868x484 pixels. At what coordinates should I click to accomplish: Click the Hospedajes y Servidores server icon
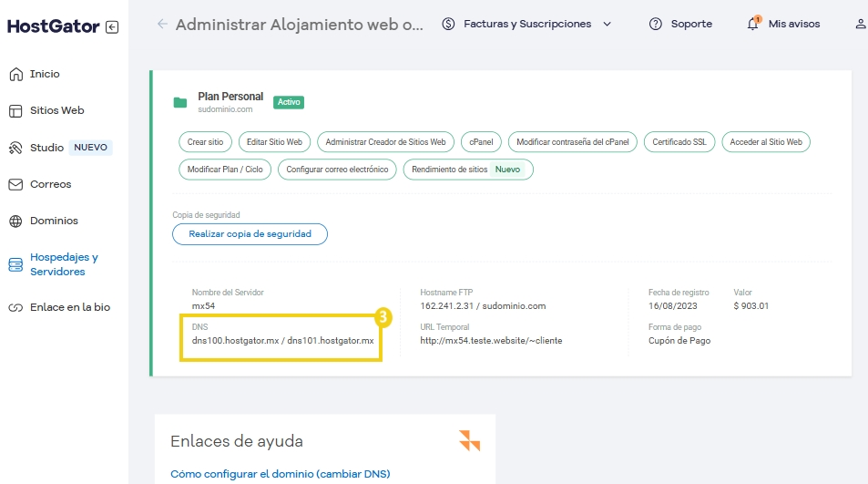pos(15,264)
